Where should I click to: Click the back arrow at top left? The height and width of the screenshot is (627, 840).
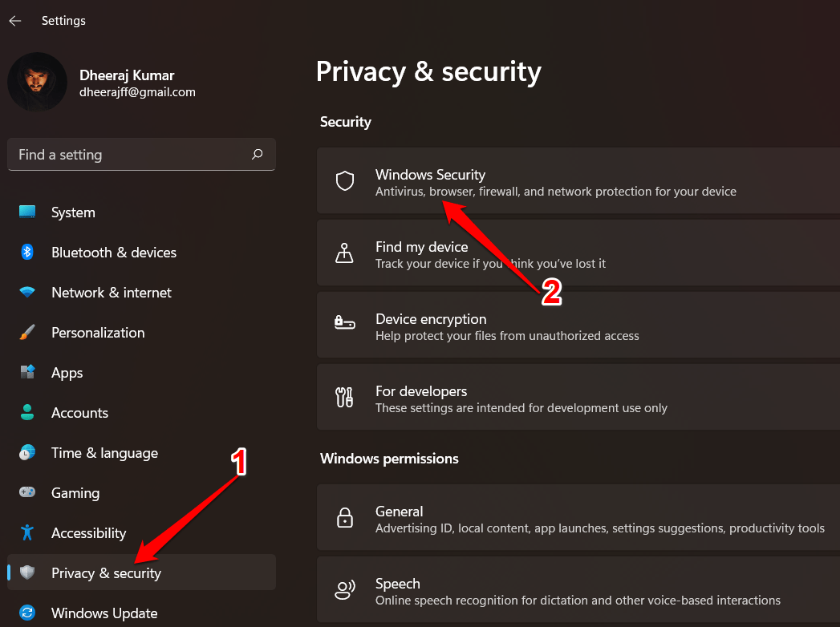pos(14,20)
